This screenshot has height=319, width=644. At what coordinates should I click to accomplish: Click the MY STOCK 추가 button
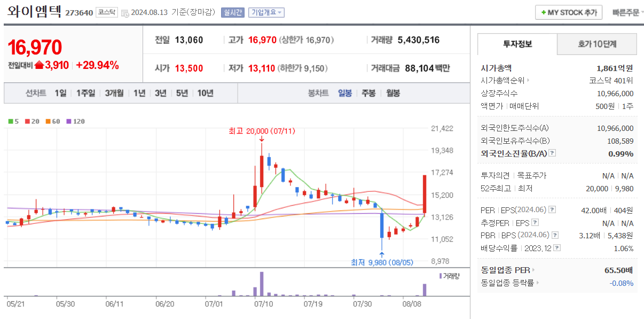coord(569,12)
